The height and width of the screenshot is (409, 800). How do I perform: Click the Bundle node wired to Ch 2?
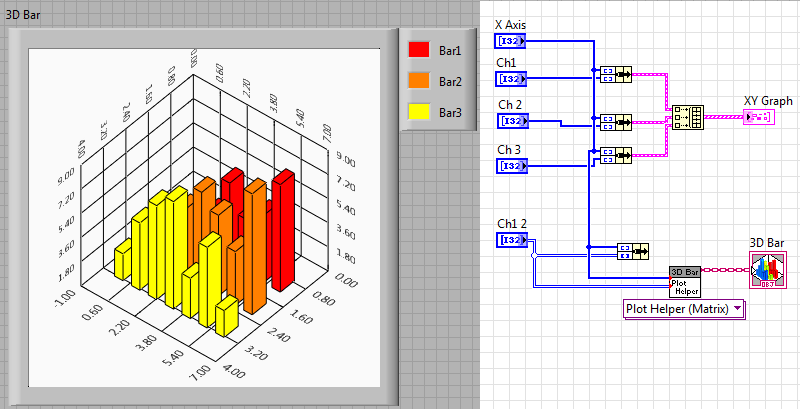pyautogui.click(x=616, y=122)
